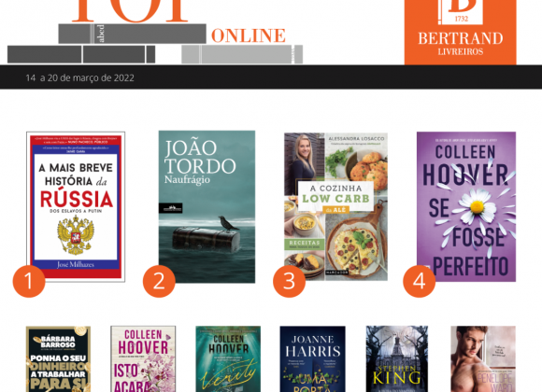The height and width of the screenshot is (392, 542).
Task: Open João Tordo Naufrágio book cover
Action: coord(207,206)
